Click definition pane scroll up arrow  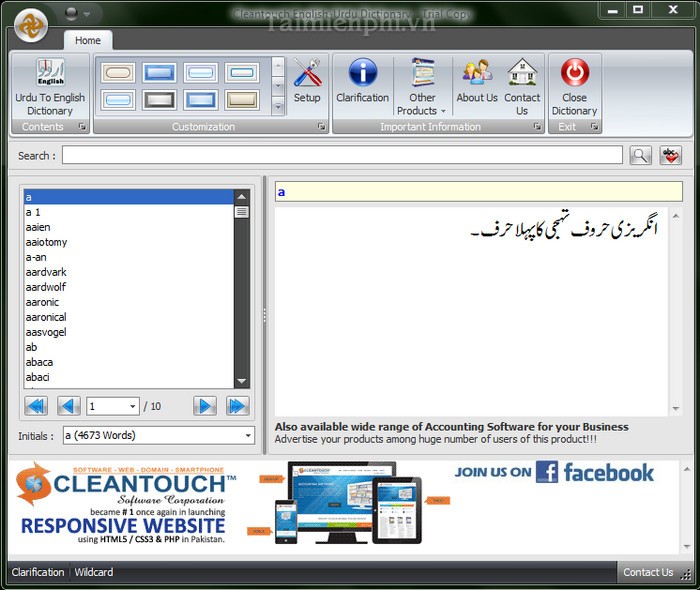click(675, 216)
